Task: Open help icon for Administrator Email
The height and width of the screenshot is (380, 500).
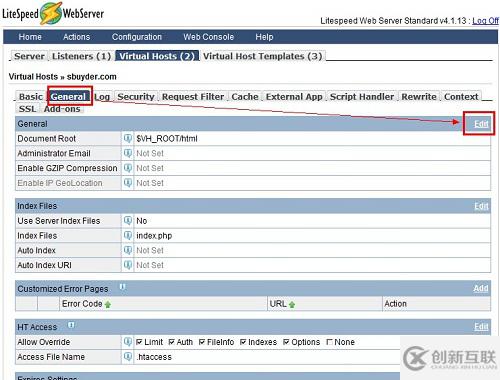Action: coord(128,153)
